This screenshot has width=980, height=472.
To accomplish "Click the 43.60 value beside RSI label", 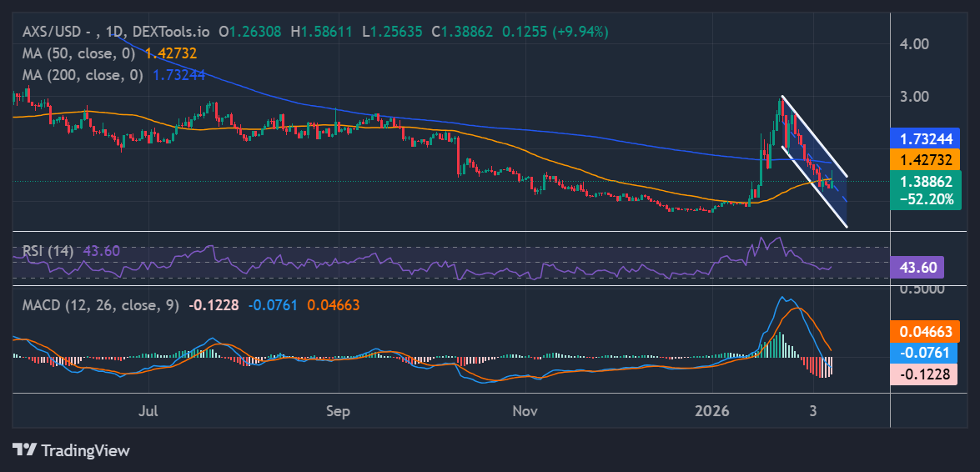I will click(x=101, y=251).
